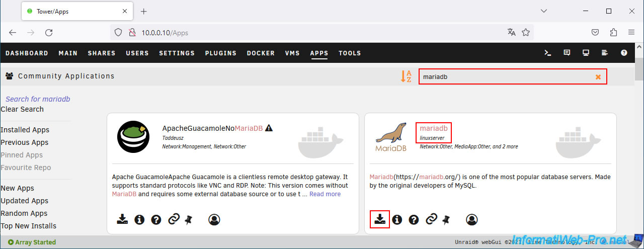Open the Firefox hamburger application menu
The width and height of the screenshot is (644, 249).
pos(631,33)
